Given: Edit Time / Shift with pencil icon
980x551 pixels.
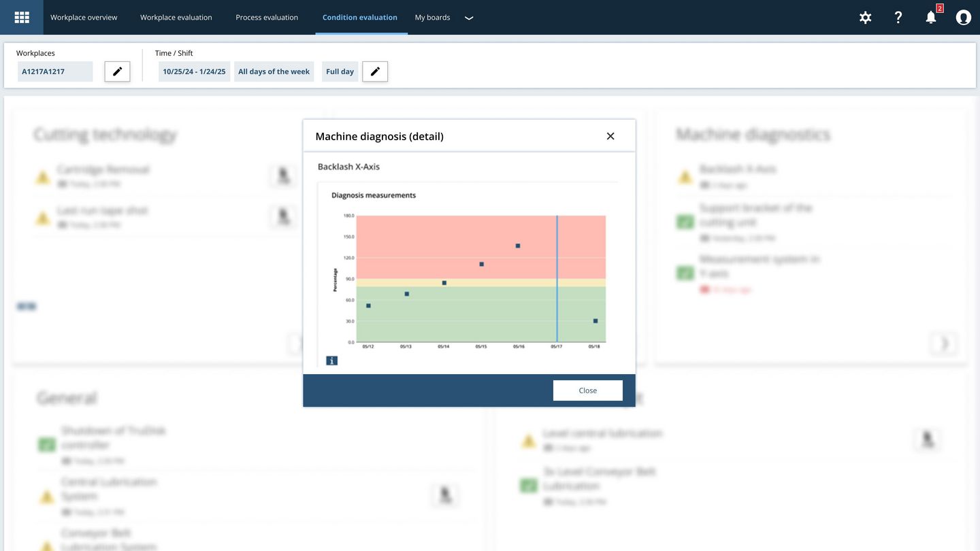Looking at the screenshot, I should pyautogui.click(x=375, y=71).
